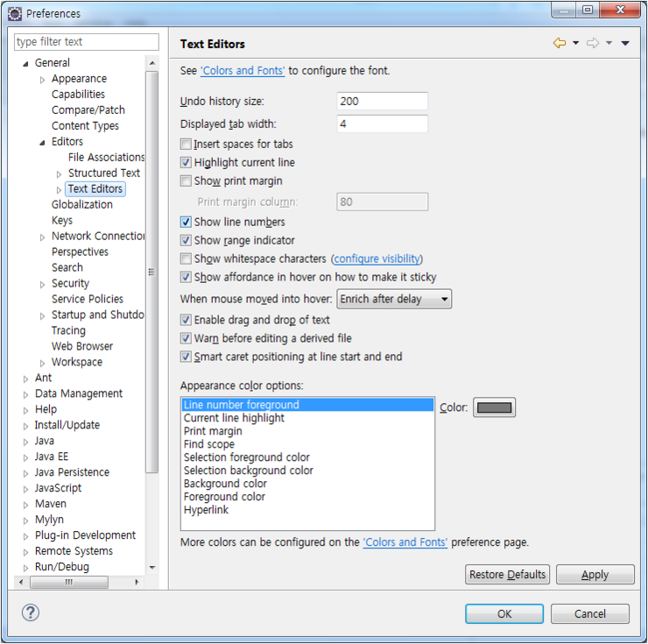Screen dimensions: 648x644
Task: Enable Show print margin checkbox
Action: tap(186, 180)
